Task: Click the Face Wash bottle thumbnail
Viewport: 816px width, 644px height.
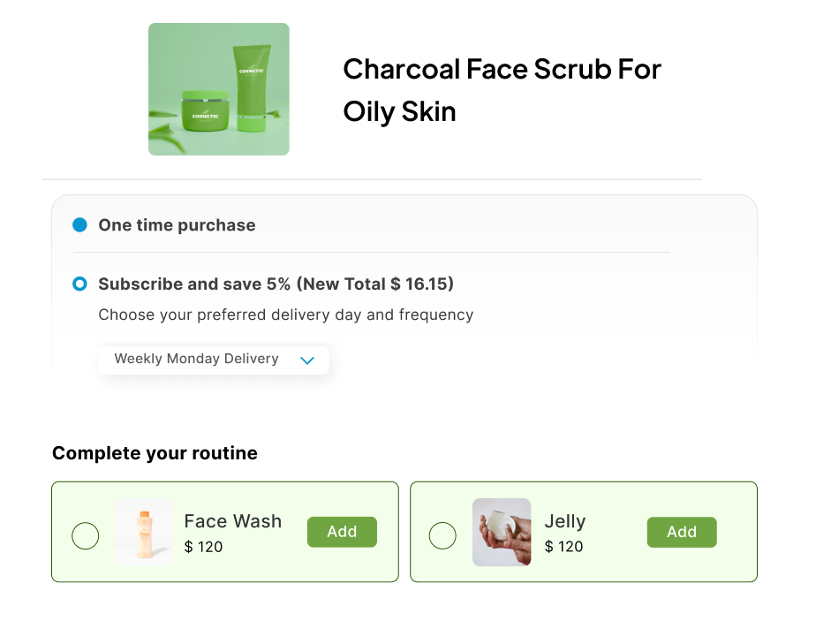Action: (x=143, y=532)
